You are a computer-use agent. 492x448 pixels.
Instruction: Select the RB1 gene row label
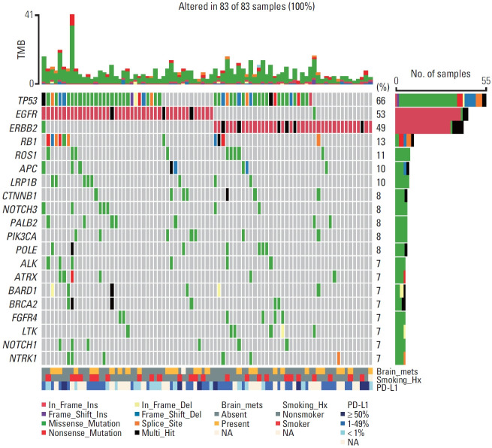pyautogui.click(x=29, y=141)
